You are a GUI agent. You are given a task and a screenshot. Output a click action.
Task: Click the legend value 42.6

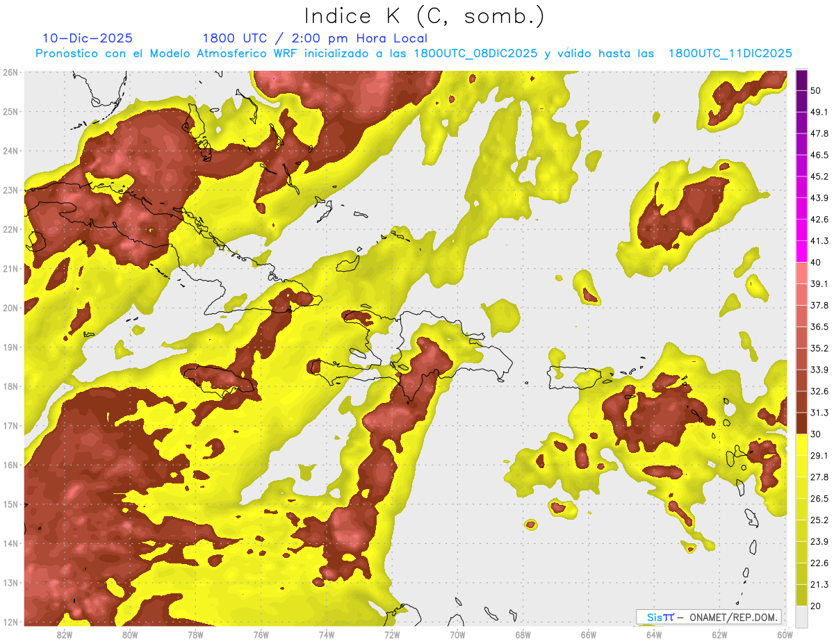click(x=819, y=220)
